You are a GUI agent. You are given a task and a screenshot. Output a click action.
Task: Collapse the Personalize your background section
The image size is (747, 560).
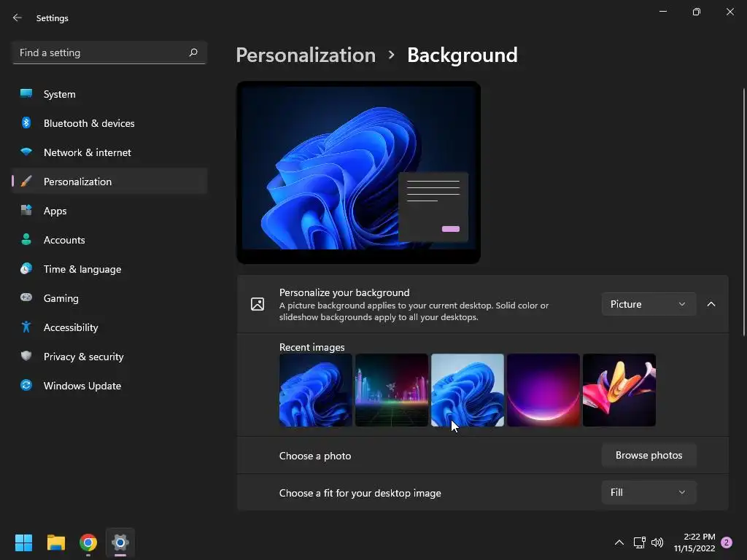[x=711, y=304]
